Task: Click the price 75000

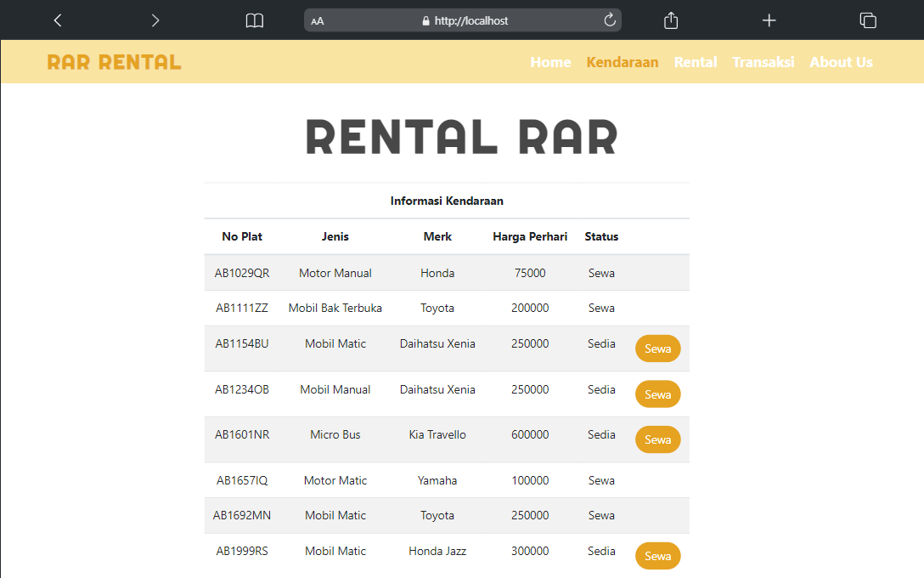Action: (530, 273)
